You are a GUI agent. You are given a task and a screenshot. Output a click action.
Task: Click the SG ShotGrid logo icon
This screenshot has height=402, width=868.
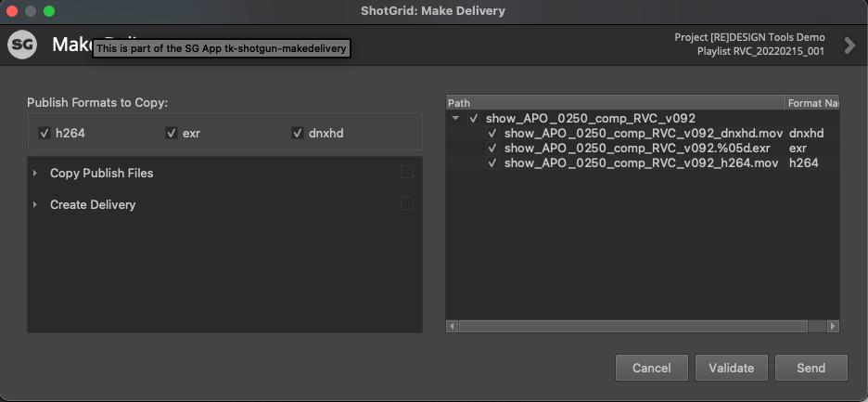point(22,45)
